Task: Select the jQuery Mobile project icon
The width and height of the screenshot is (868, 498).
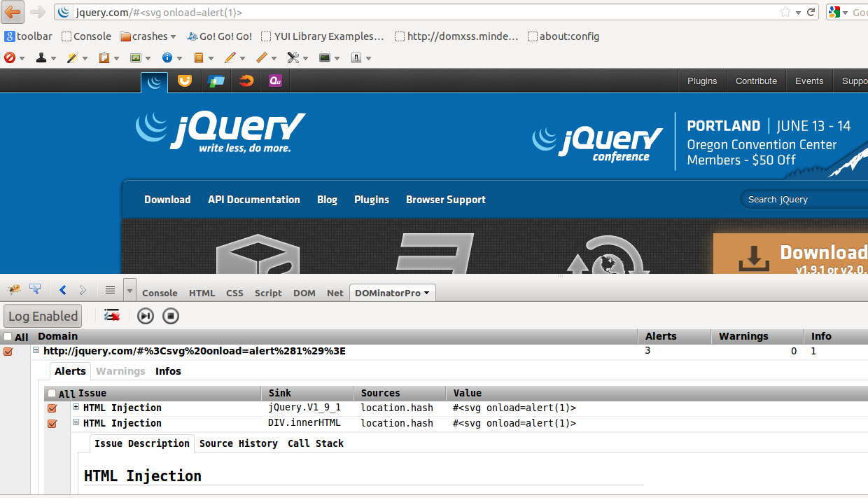Action: tap(216, 81)
